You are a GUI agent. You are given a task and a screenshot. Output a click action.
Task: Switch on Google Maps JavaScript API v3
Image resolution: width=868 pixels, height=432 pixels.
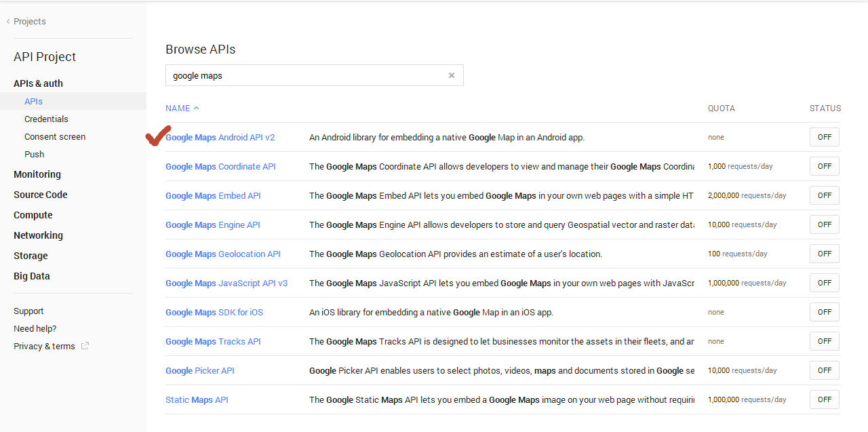(x=824, y=283)
